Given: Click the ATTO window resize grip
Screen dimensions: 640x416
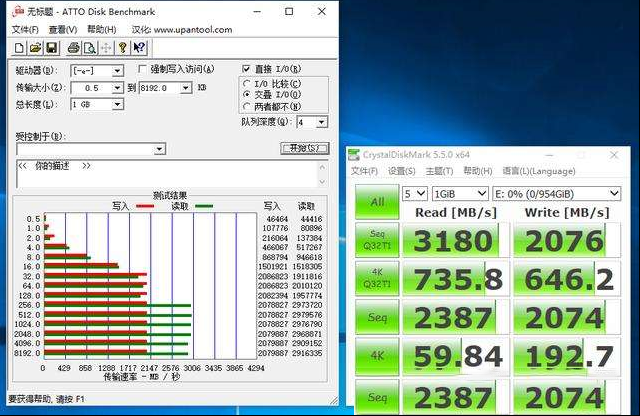Looking at the screenshot, I should tap(334, 400).
